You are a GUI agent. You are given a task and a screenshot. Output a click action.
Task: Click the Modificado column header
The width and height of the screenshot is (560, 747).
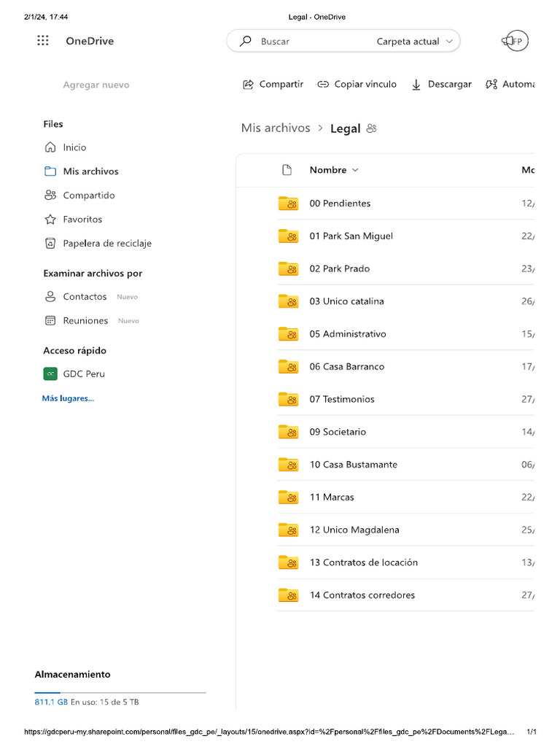point(528,170)
